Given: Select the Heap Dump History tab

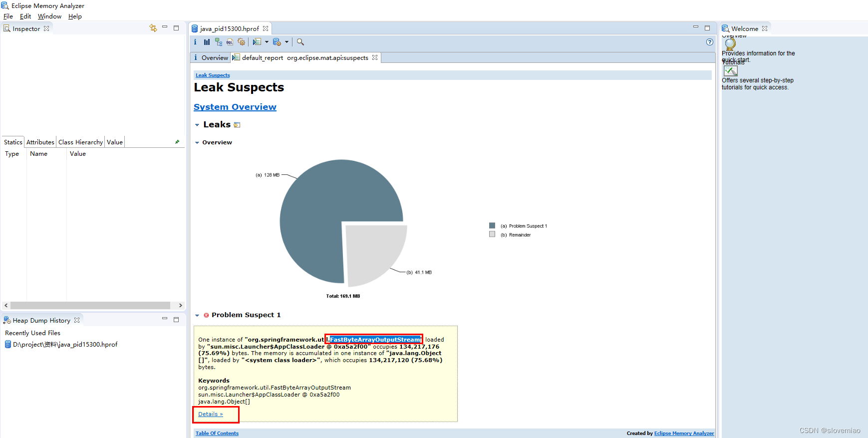Looking at the screenshot, I should pos(41,320).
